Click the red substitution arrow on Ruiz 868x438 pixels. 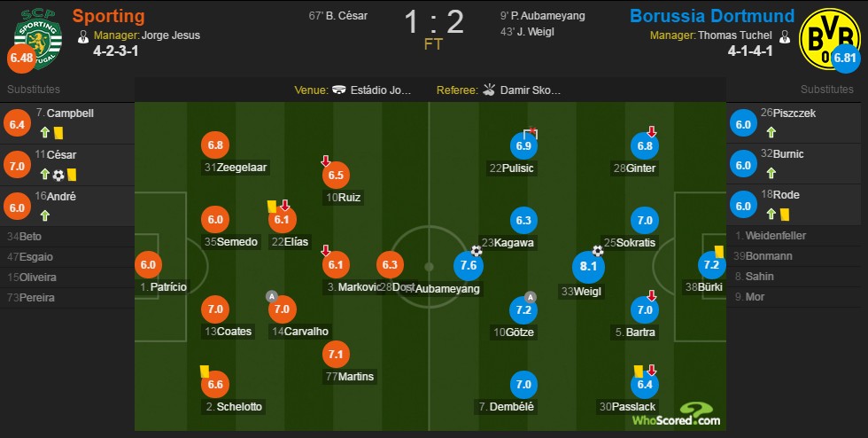tap(326, 160)
